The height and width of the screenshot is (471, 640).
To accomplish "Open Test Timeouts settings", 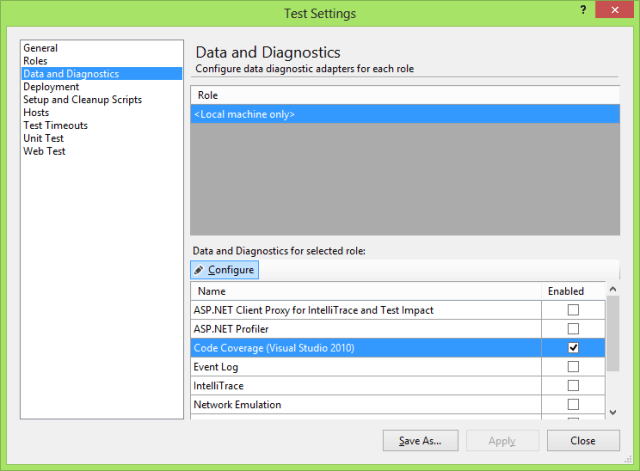I will point(55,126).
